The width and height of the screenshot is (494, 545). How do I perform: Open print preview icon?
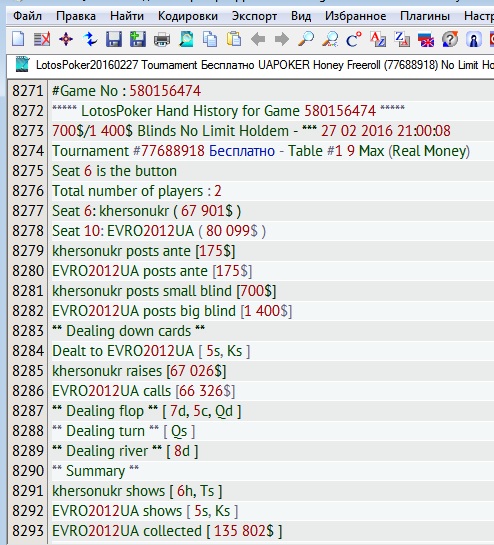(x=186, y=39)
